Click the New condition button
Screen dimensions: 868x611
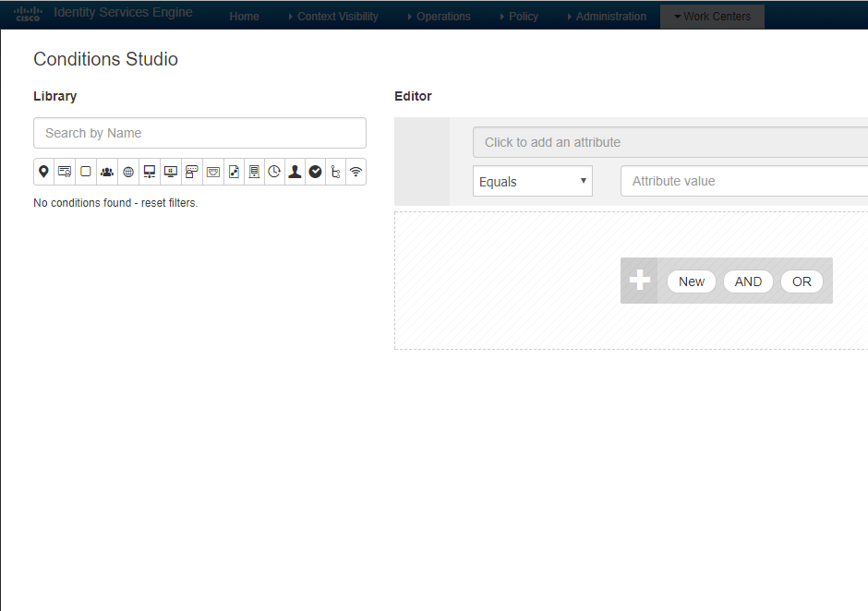tap(692, 282)
